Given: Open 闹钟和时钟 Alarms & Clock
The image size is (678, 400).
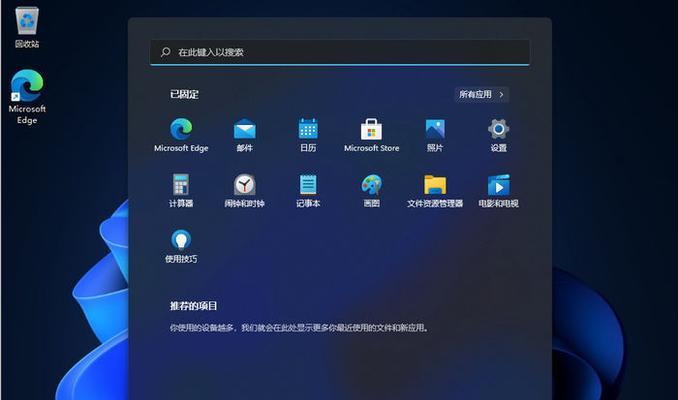Looking at the screenshot, I should point(244,190).
